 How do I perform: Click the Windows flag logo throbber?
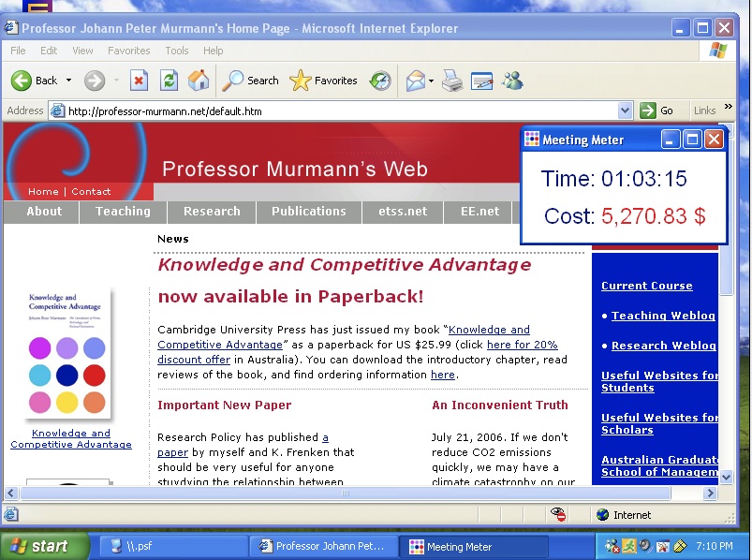pyautogui.click(x=717, y=51)
